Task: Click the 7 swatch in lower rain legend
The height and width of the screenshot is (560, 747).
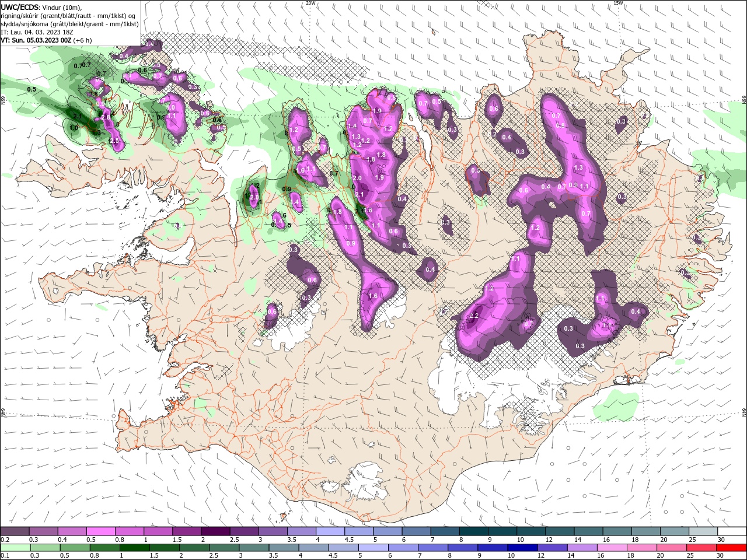Action: (x=433, y=547)
